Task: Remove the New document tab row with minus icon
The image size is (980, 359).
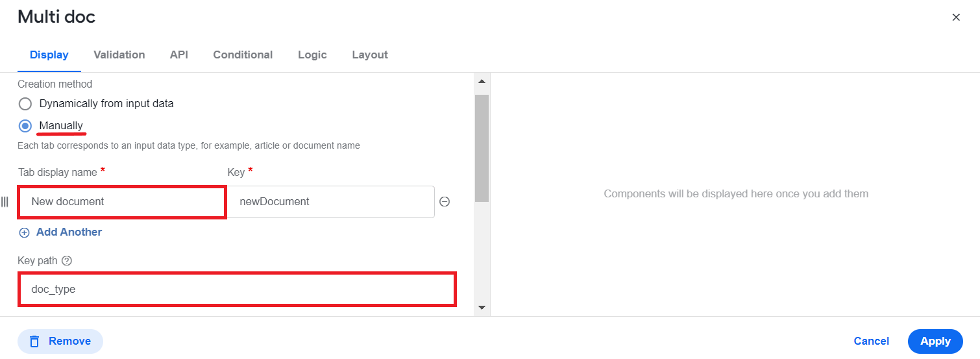Action: [445, 201]
